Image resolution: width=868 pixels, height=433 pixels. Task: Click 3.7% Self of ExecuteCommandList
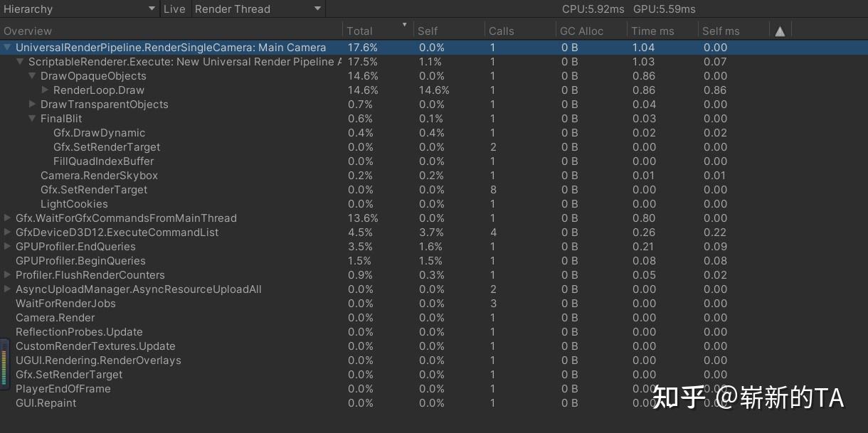pyautogui.click(x=431, y=232)
